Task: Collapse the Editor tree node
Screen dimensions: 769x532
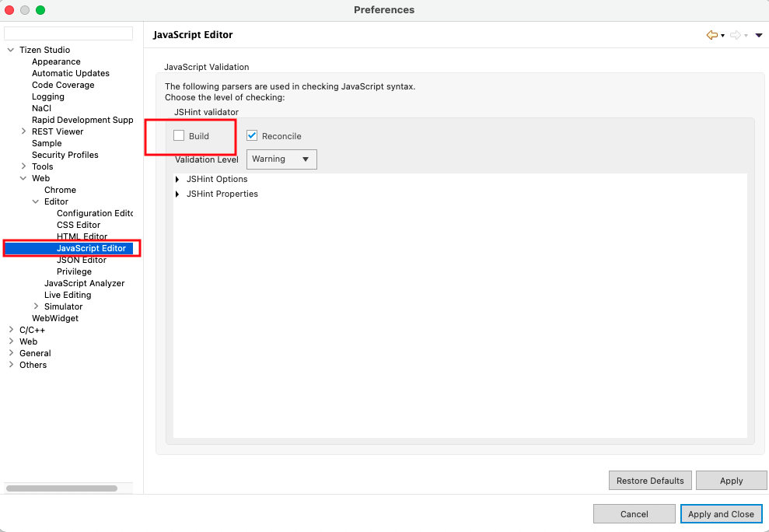Action: coord(36,201)
